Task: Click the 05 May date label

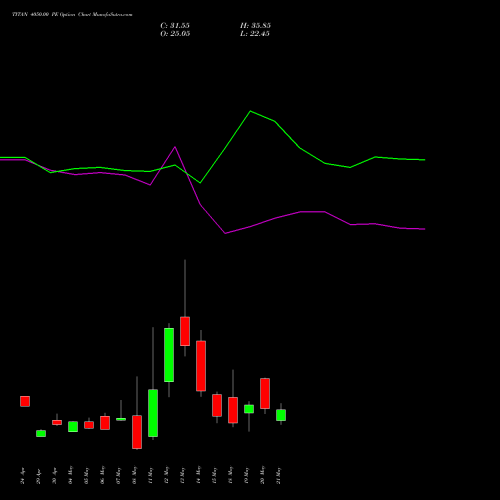Action: [86, 475]
